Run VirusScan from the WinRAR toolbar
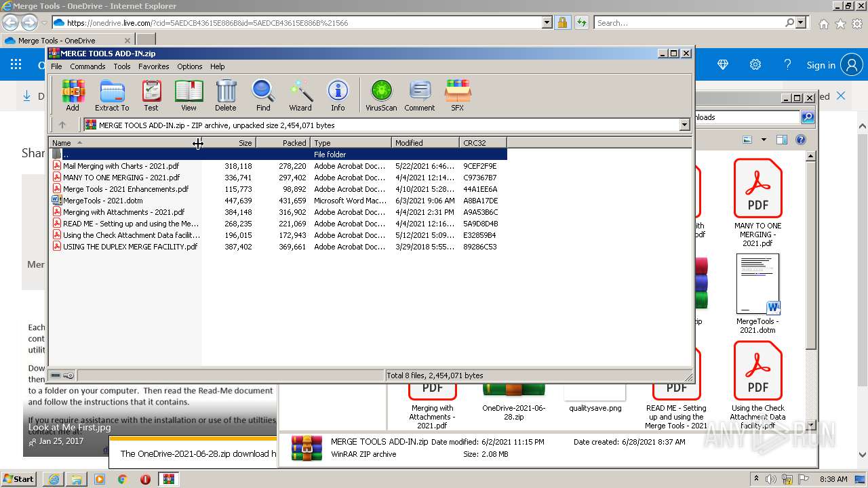This screenshot has height=488, width=868. pyautogui.click(x=381, y=95)
